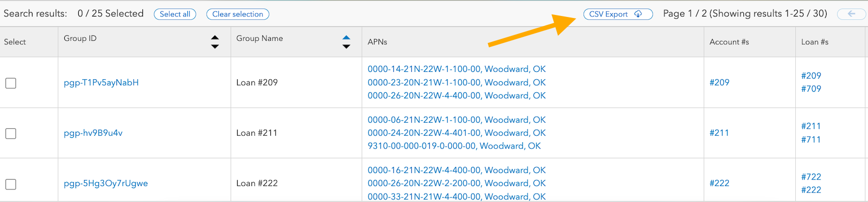Screen dimensions: 868x202
Task: Click the APNs column header
Action: pyautogui.click(x=377, y=42)
